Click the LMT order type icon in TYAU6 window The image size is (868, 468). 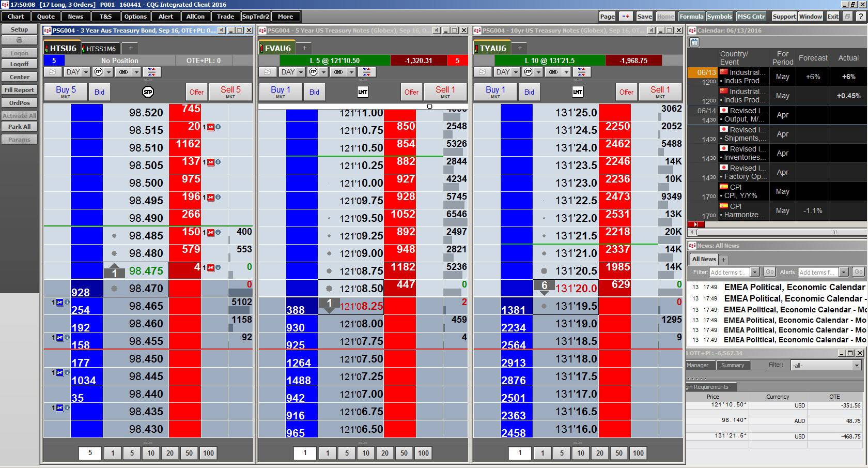[578, 92]
